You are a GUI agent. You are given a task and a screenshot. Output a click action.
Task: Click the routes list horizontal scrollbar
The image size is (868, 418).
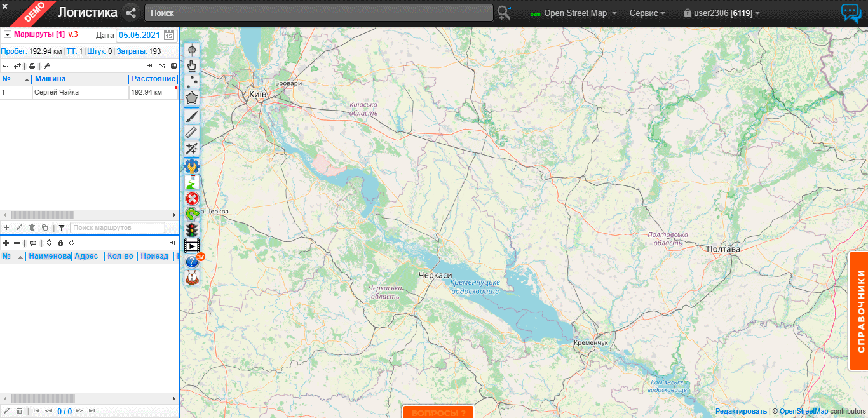[42, 215]
